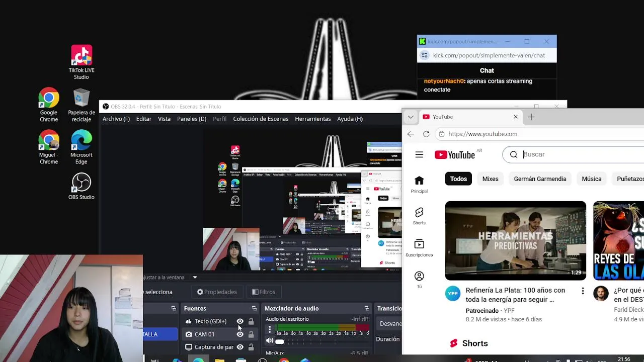Select the Mixes filter chip
This screenshot has height=362, width=644.
click(x=490, y=178)
